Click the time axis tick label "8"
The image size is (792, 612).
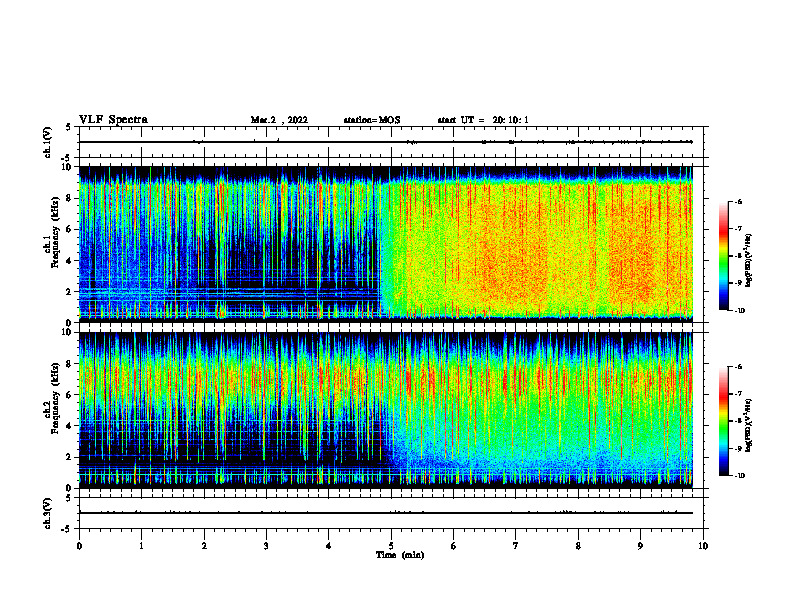(x=578, y=546)
